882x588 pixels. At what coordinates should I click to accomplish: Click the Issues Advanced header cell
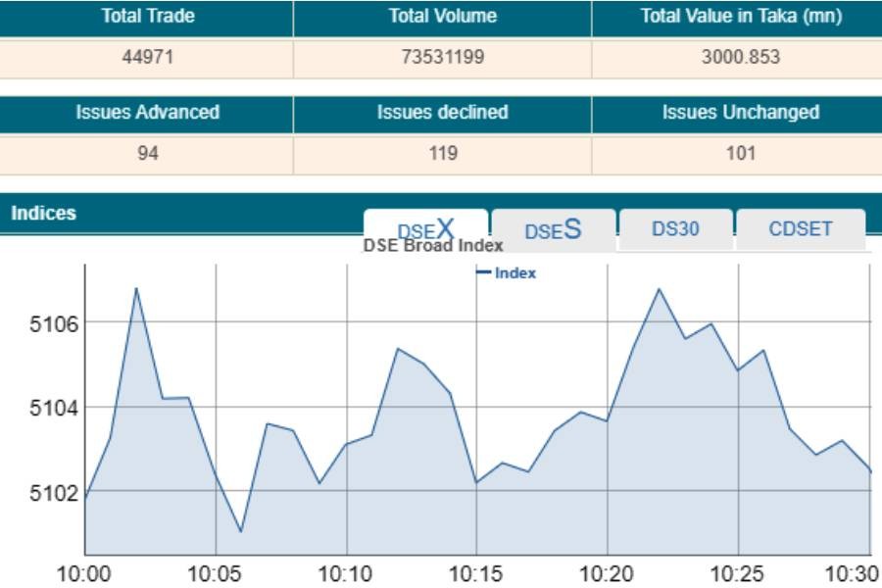(148, 113)
